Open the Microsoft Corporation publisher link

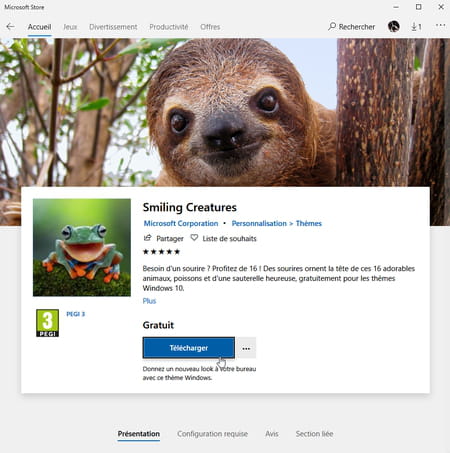tap(181, 223)
